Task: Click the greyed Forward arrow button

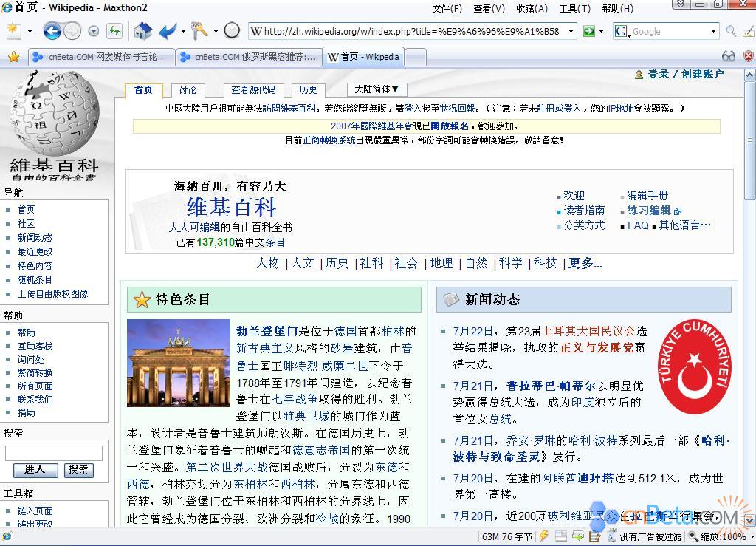Action: (72, 31)
